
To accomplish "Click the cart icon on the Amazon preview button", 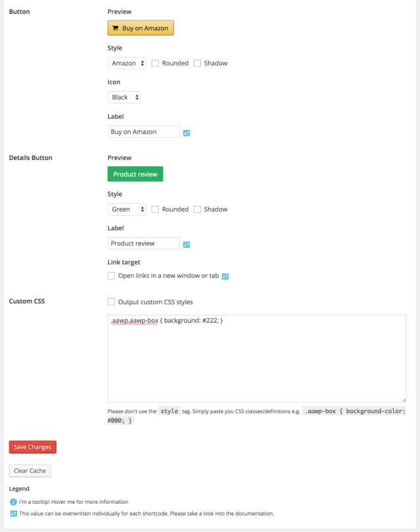I will click(115, 28).
